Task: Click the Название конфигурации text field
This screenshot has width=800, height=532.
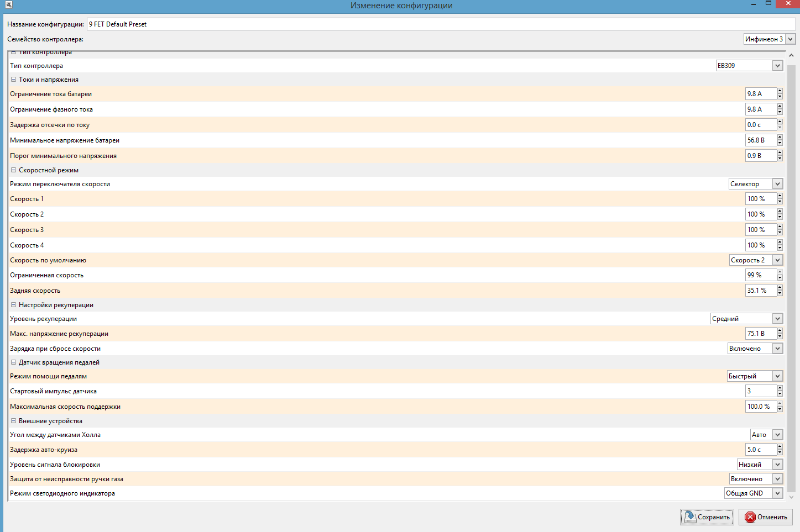Action: [x=441, y=24]
